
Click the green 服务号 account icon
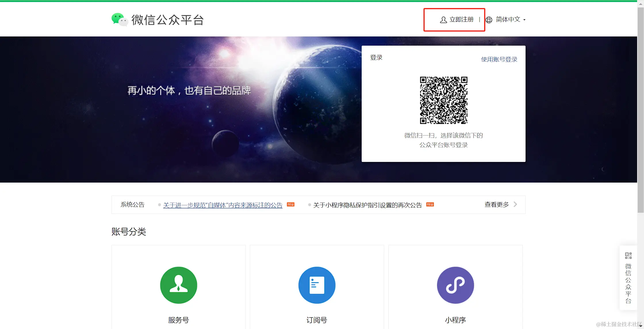click(x=179, y=285)
